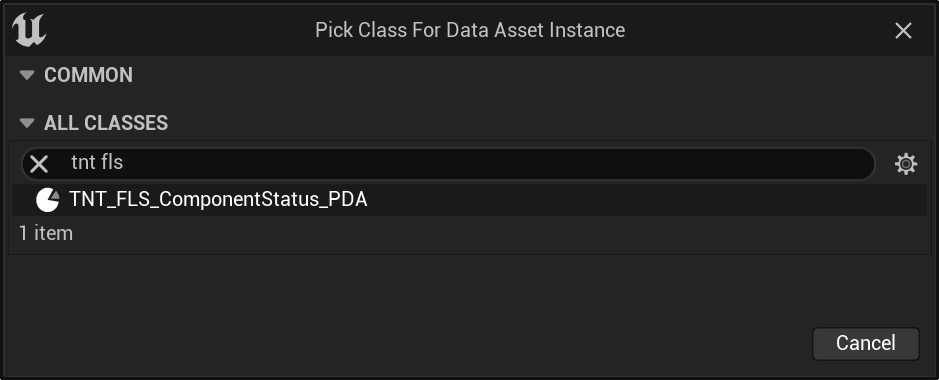Image resolution: width=939 pixels, height=380 pixels.
Task: Clear the search text with X icon
Action: click(39, 163)
